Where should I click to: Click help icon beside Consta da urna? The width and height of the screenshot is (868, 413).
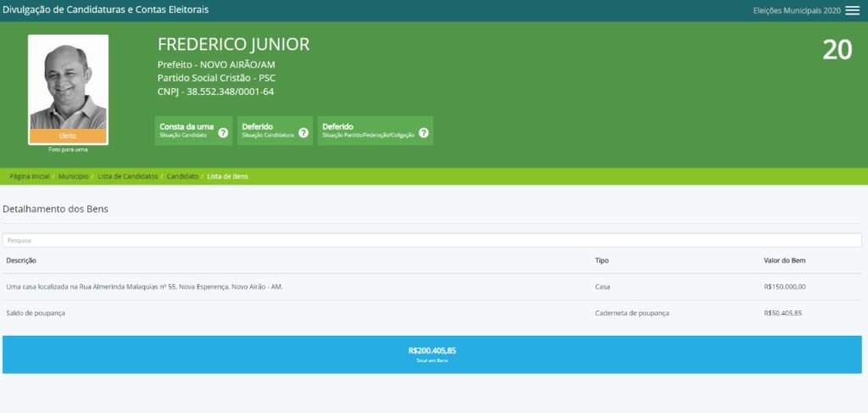coord(223,132)
